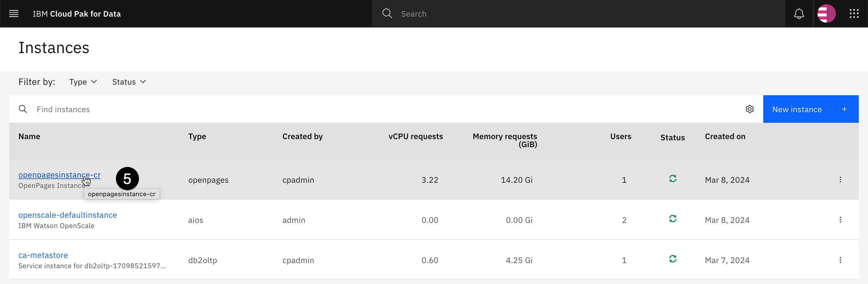The width and height of the screenshot is (868, 284).
Task: Click the Users count '2' cell
Action: pyautogui.click(x=624, y=220)
